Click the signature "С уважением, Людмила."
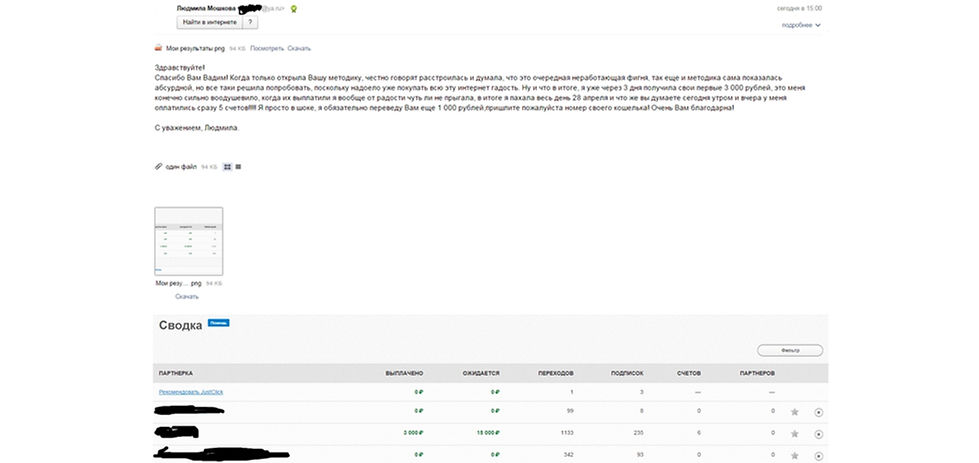The height and width of the screenshot is (463, 979). coord(197,128)
